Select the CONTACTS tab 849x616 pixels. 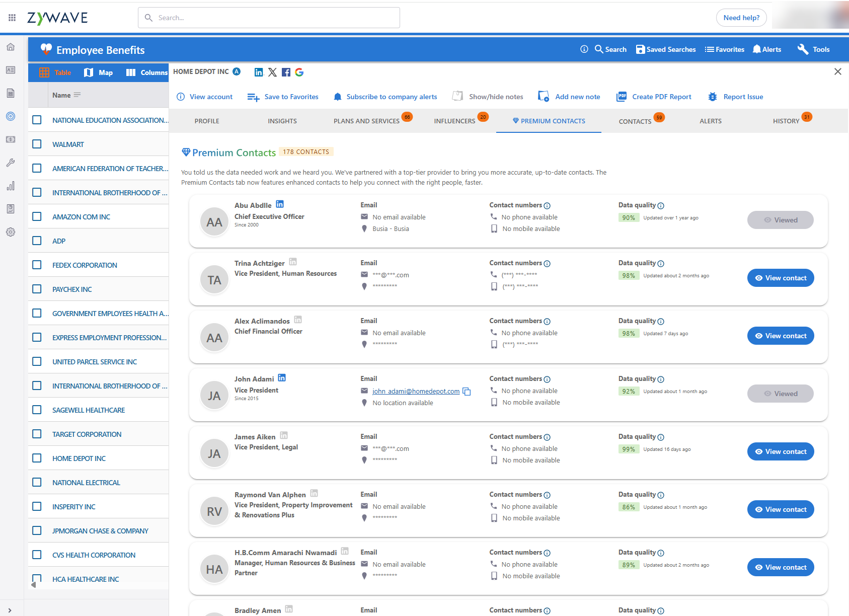pyautogui.click(x=635, y=121)
